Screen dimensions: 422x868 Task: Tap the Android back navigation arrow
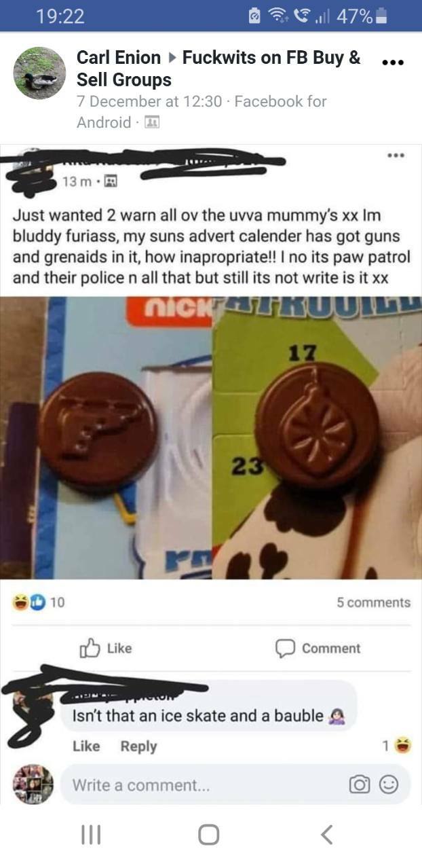(326, 834)
